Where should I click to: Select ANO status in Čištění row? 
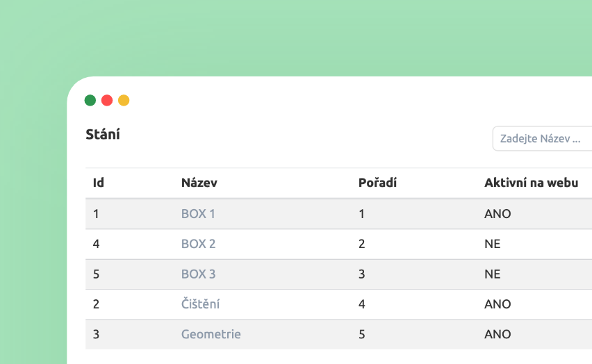click(498, 304)
